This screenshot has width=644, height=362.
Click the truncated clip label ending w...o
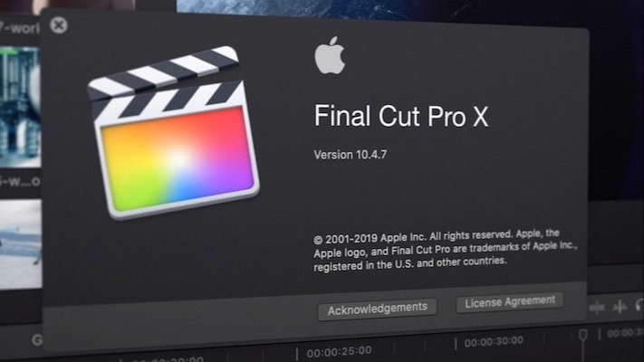[x=20, y=181]
